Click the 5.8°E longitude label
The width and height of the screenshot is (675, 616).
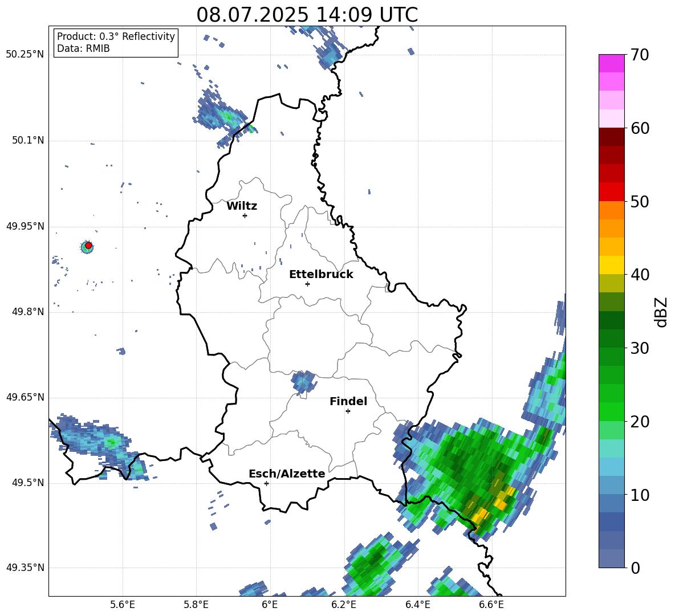click(x=196, y=605)
